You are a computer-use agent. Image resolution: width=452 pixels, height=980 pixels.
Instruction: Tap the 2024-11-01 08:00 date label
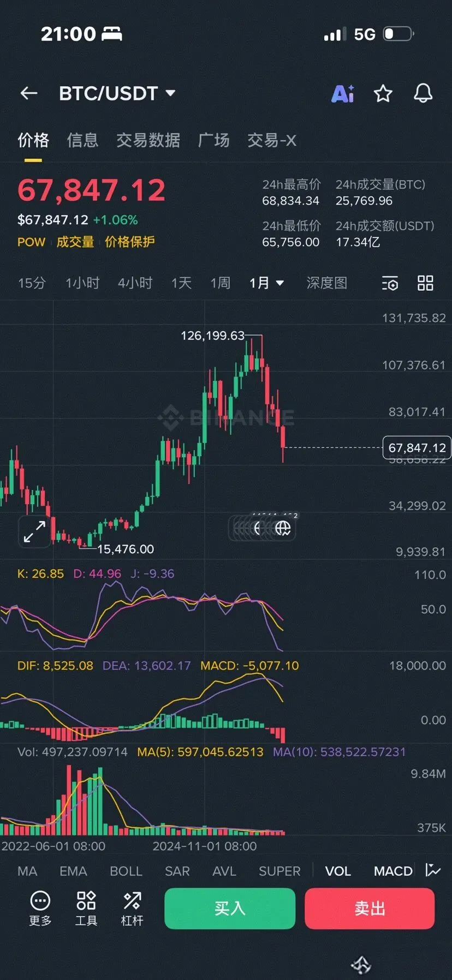[205, 846]
